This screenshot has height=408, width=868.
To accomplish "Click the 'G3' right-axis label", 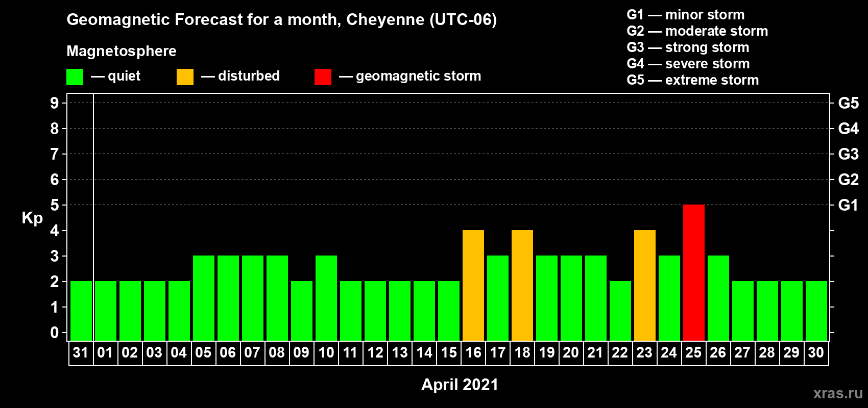I will click(x=849, y=154).
